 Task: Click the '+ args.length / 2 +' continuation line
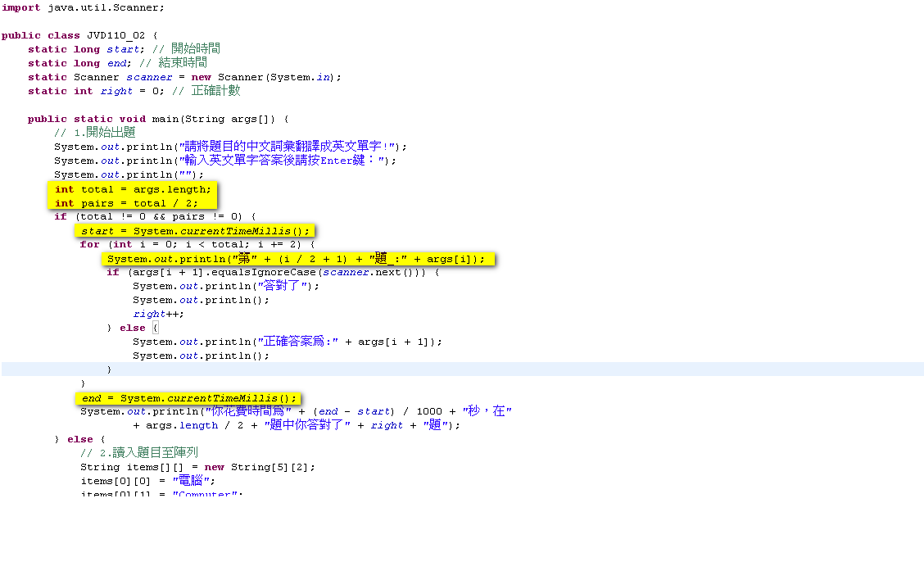297,425
